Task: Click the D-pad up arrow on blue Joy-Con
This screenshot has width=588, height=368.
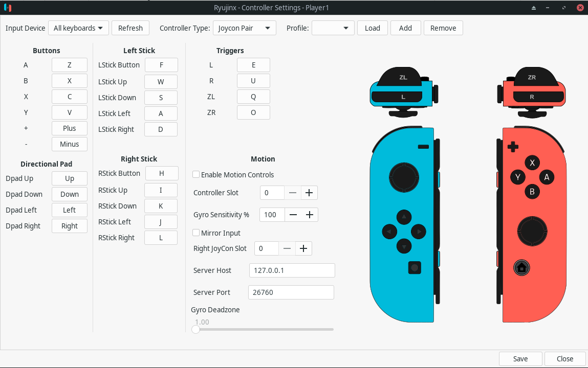Action: tap(404, 217)
